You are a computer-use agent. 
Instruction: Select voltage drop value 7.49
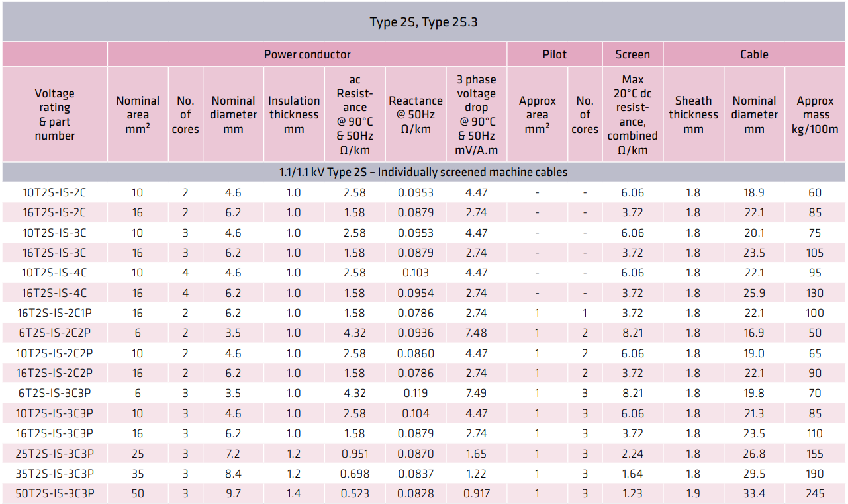coord(476,393)
